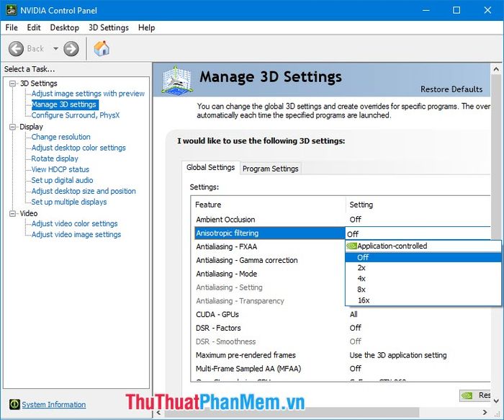
Task: Select the Antialiasing - FXAA row
Action: click(270, 246)
